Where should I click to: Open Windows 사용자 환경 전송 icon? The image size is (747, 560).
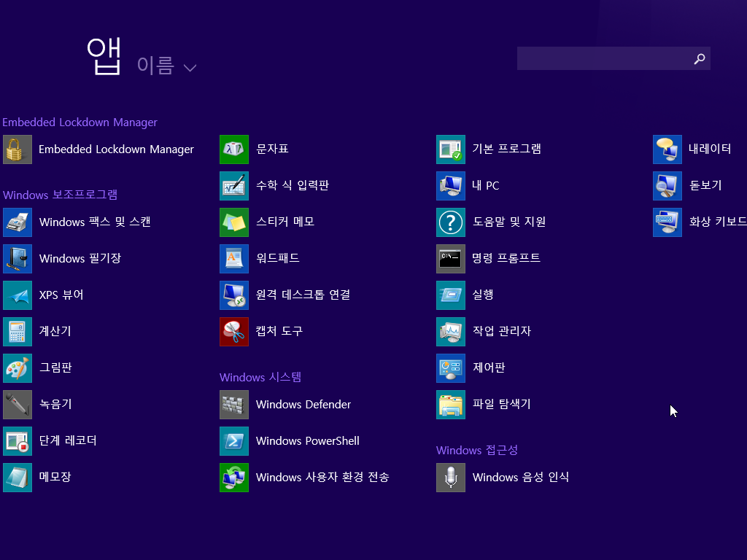tap(234, 477)
